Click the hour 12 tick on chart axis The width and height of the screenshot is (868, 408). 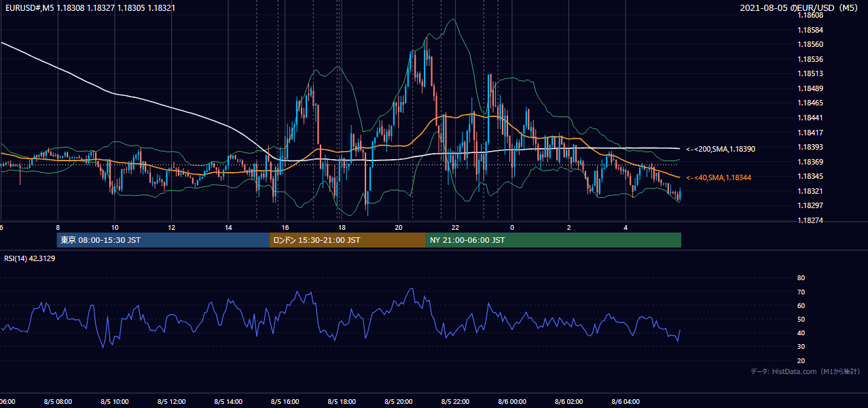tap(171, 227)
